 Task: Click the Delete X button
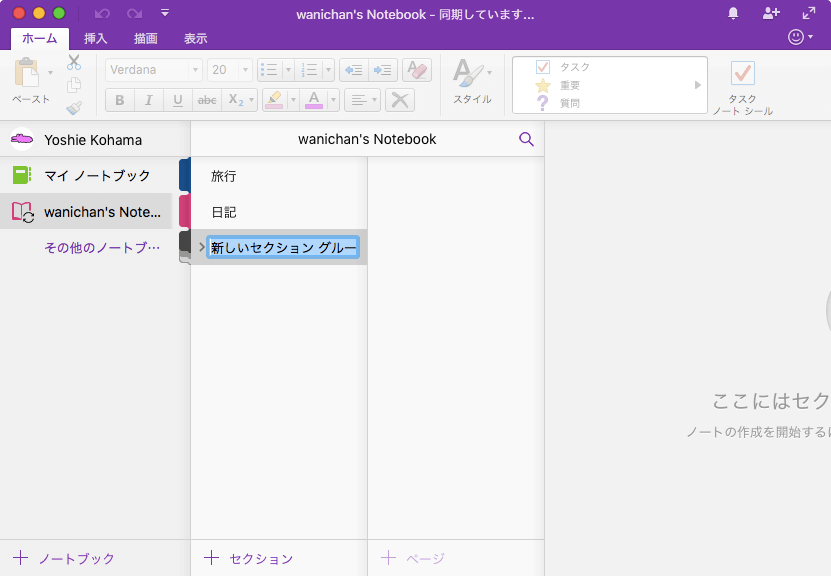400,100
